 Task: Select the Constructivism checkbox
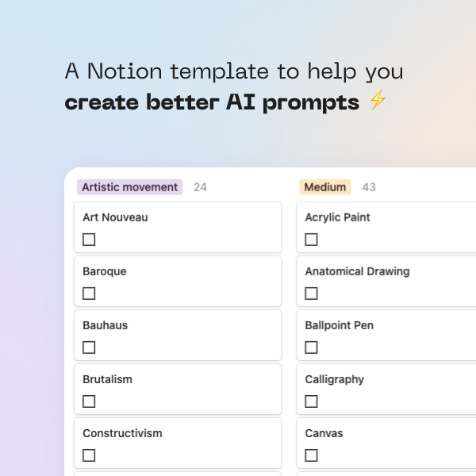(x=89, y=455)
